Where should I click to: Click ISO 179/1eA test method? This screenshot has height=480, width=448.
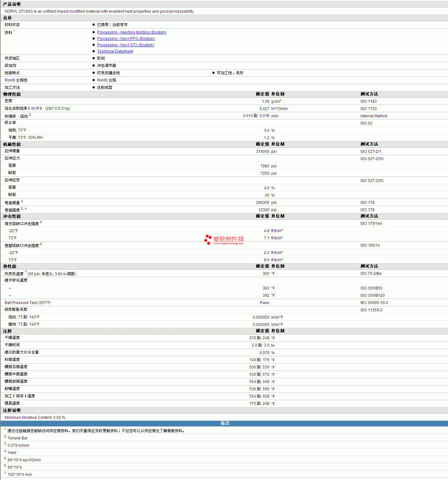pyautogui.click(x=371, y=224)
